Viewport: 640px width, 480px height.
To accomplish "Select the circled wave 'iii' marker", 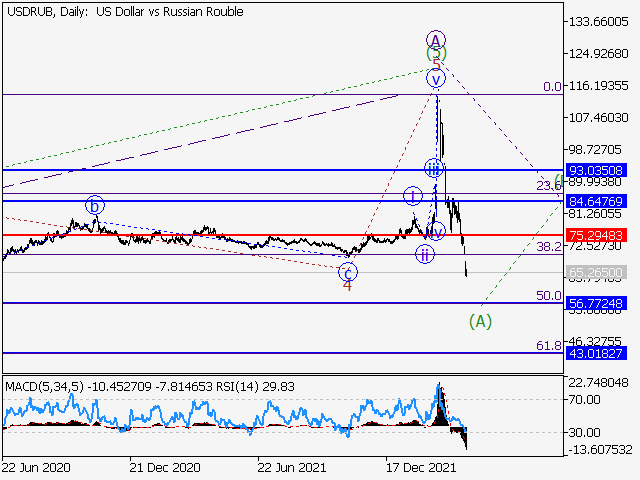I will (x=433, y=168).
